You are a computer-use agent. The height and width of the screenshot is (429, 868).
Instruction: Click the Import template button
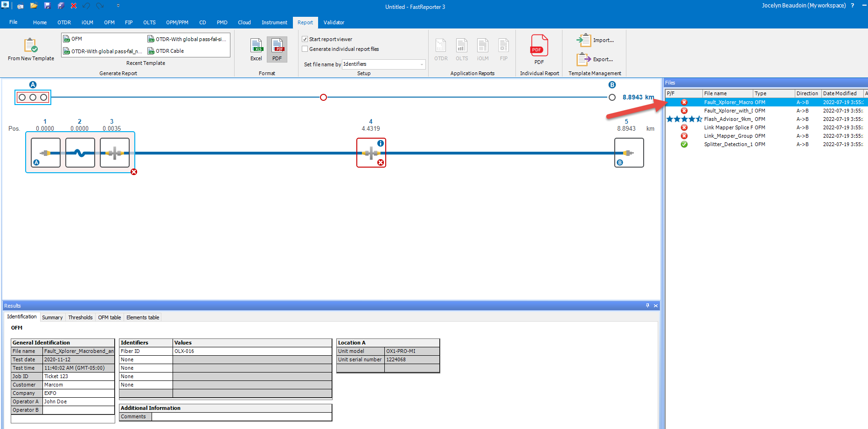595,40
